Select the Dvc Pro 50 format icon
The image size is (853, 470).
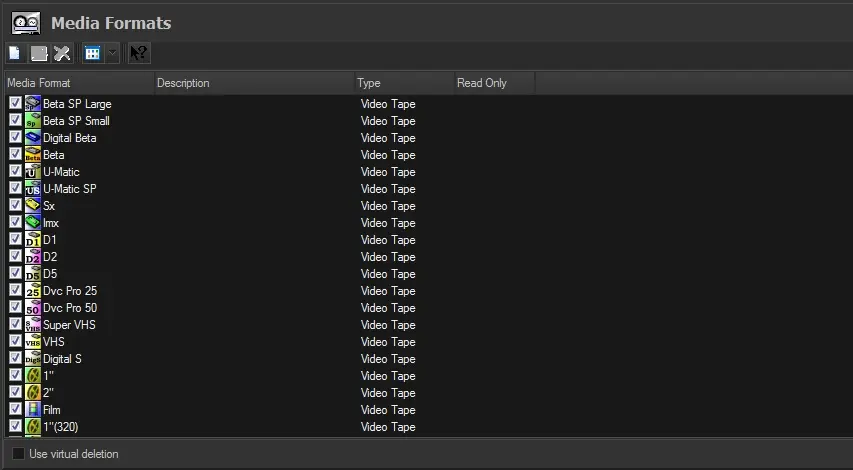[x=33, y=308]
